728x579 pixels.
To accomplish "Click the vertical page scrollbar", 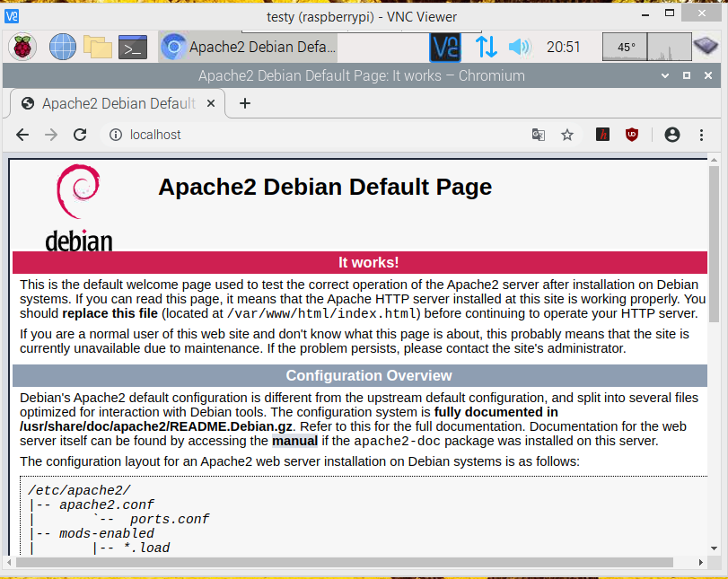I will pos(714,242).
